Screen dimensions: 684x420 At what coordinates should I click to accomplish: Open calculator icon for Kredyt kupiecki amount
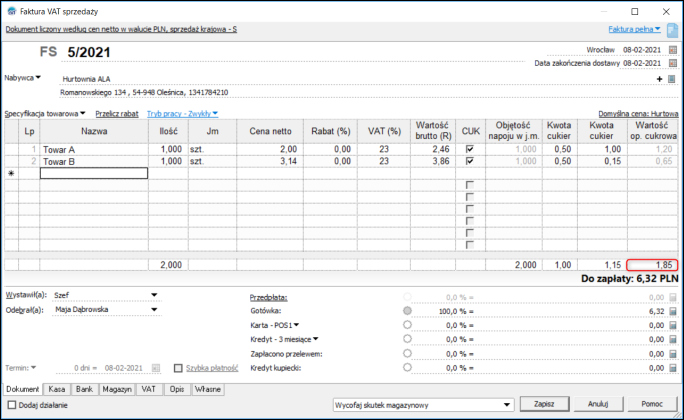(672, 367)
